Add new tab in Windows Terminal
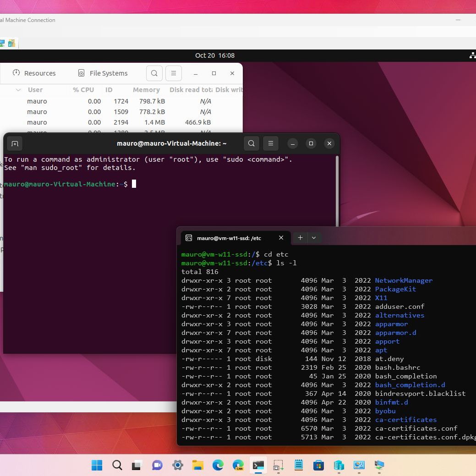This screenshot has width=476, height=476. (x=300, y=238)
